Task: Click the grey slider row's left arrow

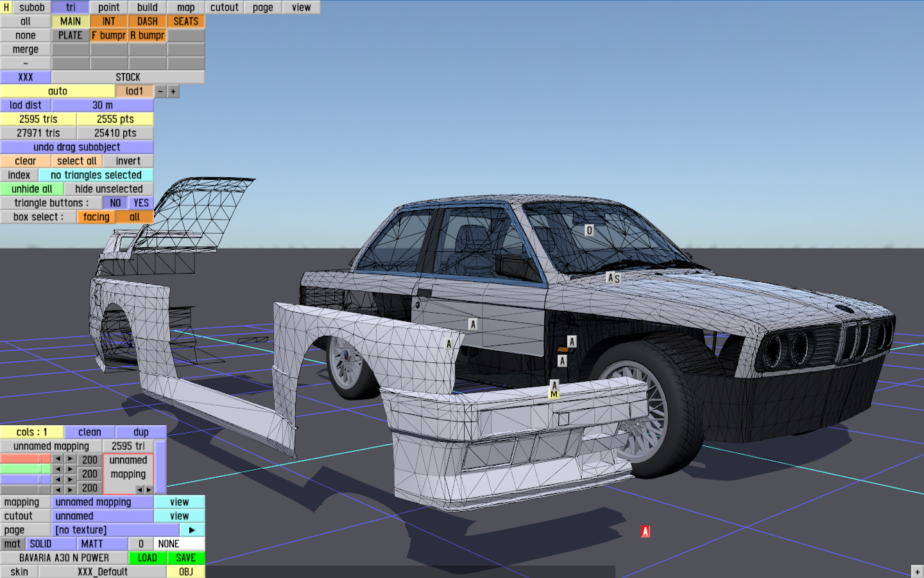Action: [58, 489]
